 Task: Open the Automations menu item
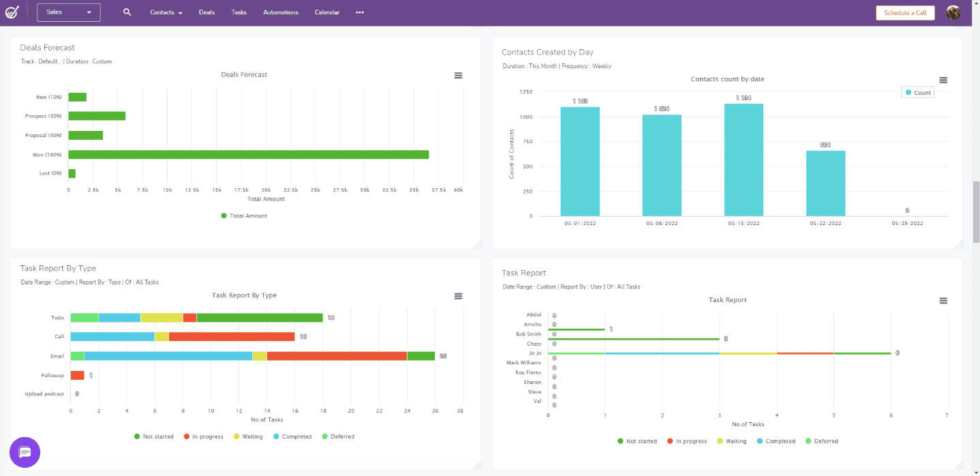tap(281, 12)
